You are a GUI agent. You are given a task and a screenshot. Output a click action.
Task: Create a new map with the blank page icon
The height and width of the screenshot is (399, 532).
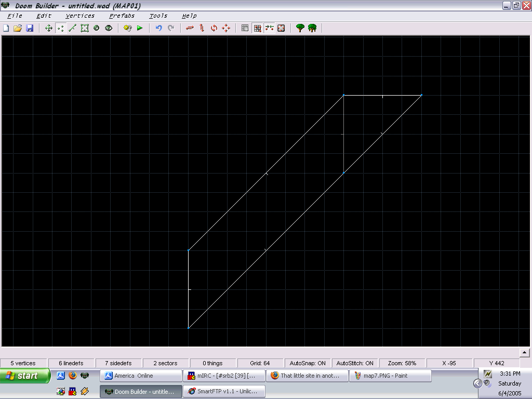(6, 28)
